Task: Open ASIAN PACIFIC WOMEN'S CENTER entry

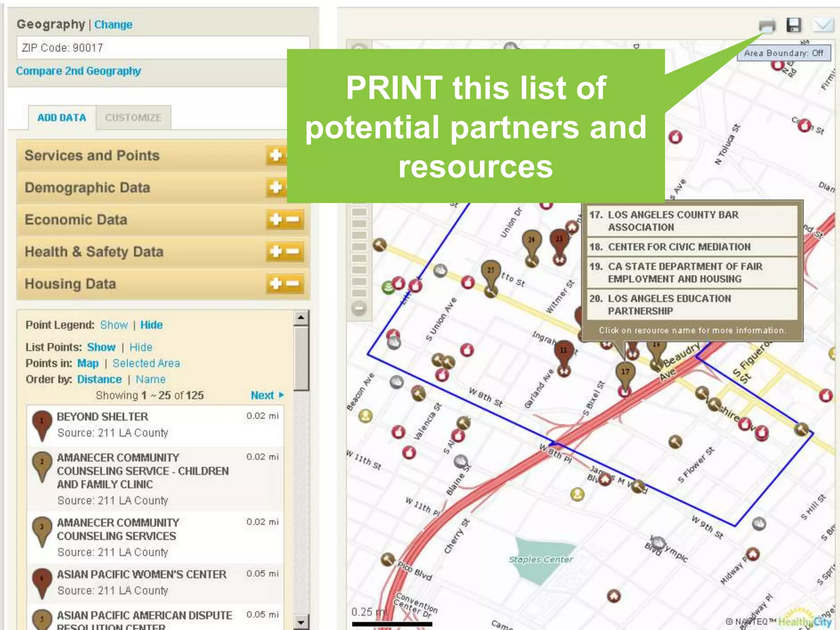Action: point(155,583)
